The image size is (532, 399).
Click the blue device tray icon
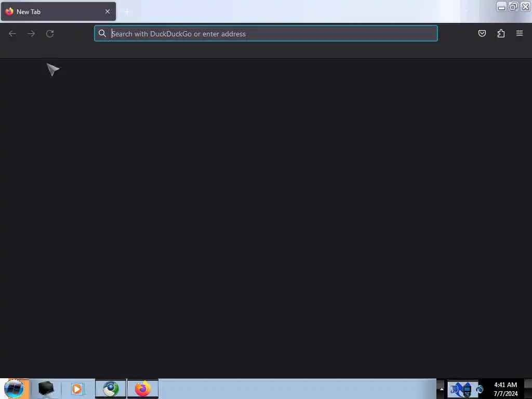(x=468, y=389)
